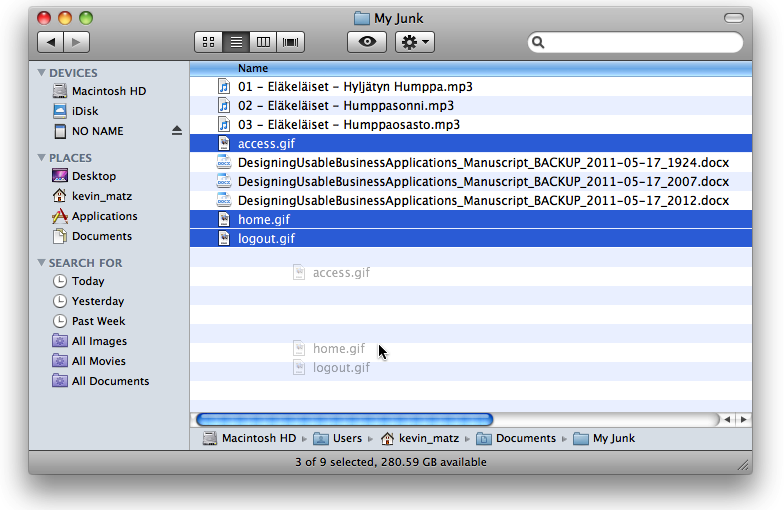The height and width of the screenshot is (510, 784).
Task: Click the My Junk title folder icon
Action: point(362,18)
